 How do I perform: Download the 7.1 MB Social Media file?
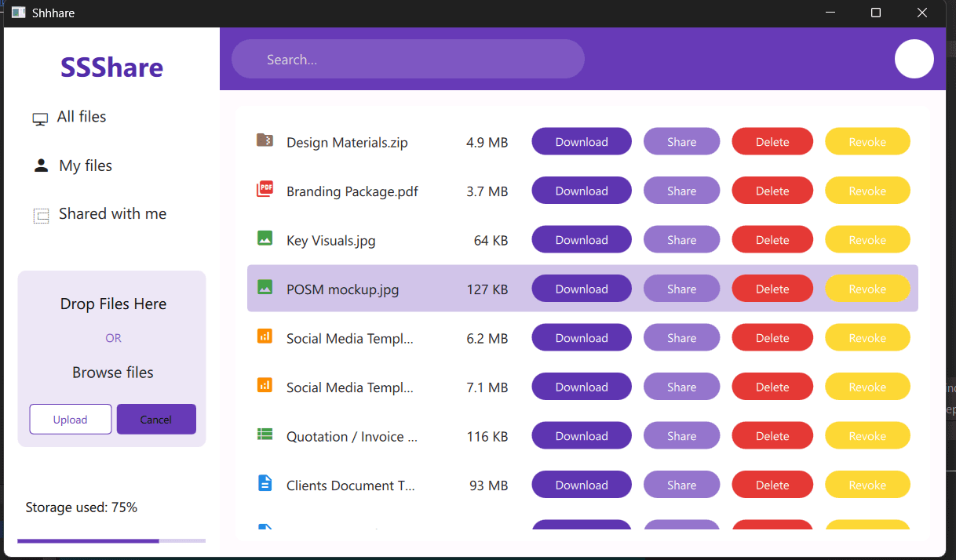(582, 387)
